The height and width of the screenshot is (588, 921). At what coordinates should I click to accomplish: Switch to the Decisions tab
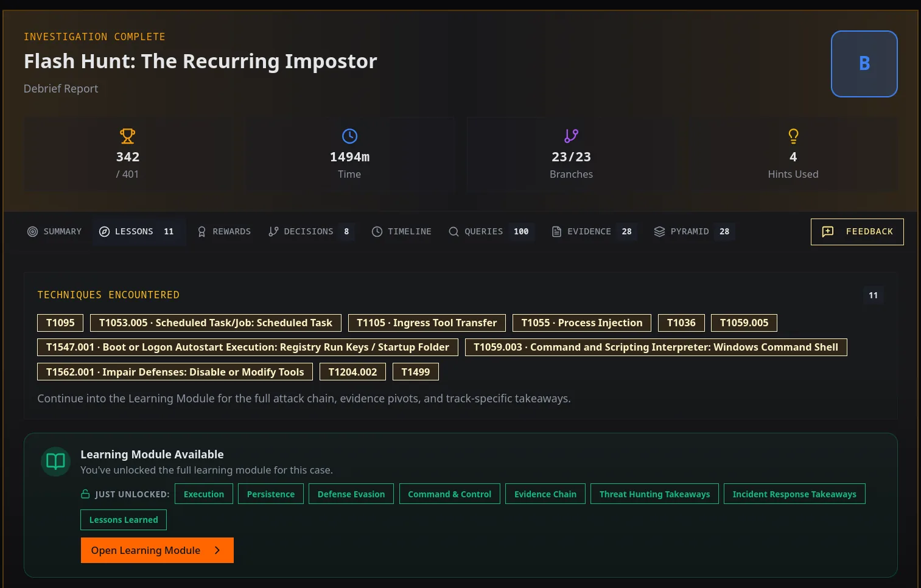[310, 231]
